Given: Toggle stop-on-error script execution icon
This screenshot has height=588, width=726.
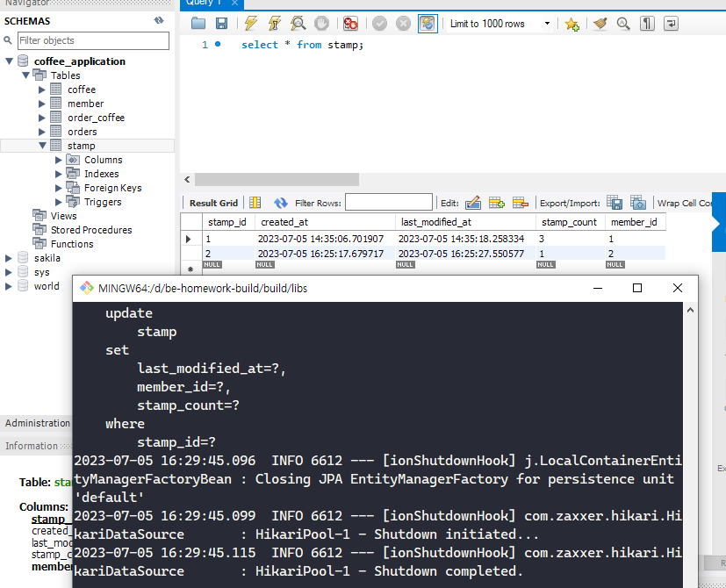Looking at the screenshot, I should pos(350,23).
